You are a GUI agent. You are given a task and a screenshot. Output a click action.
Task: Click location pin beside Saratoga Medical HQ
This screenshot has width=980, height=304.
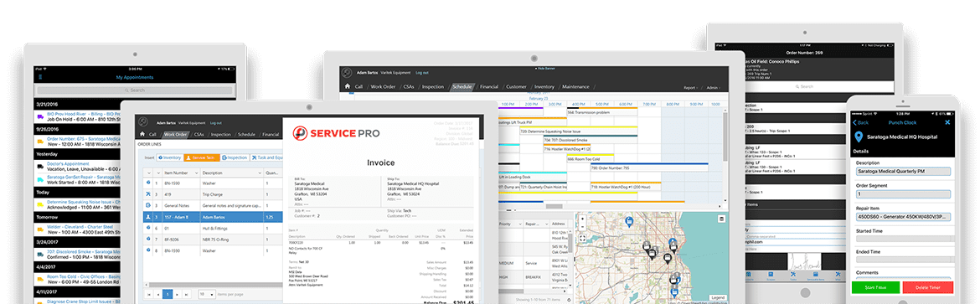[858, 137]
